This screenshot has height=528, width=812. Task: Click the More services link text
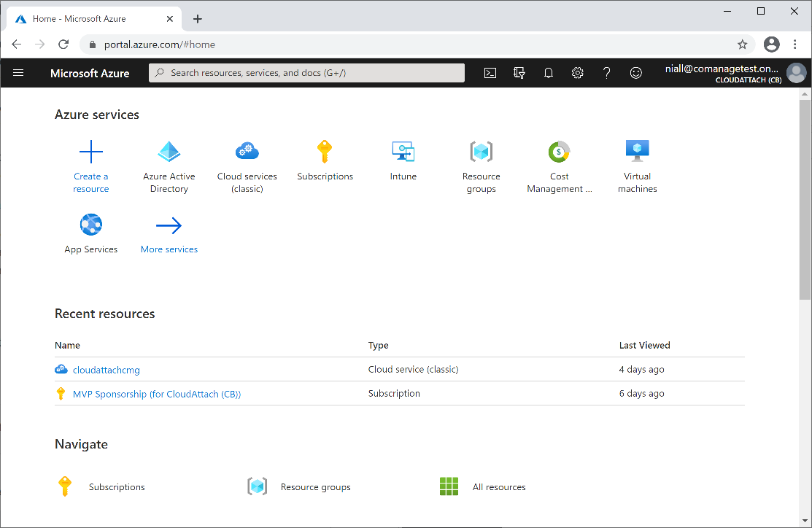click(169, 249)
